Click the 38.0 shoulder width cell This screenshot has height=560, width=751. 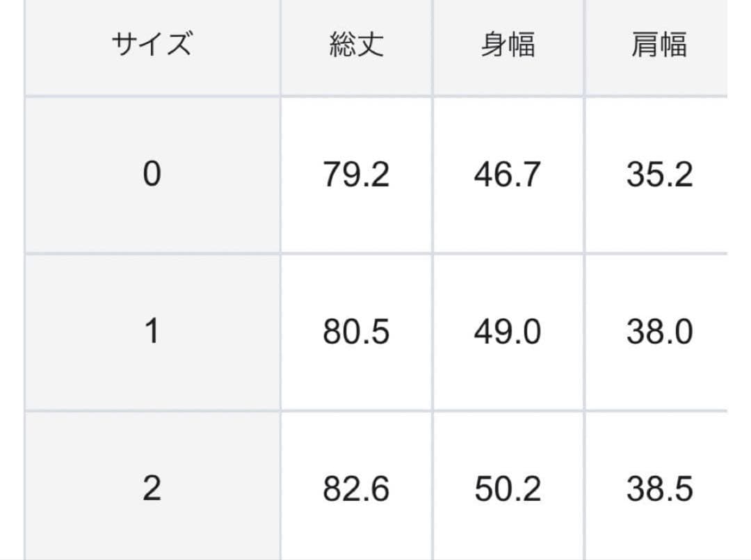(659, 332)
